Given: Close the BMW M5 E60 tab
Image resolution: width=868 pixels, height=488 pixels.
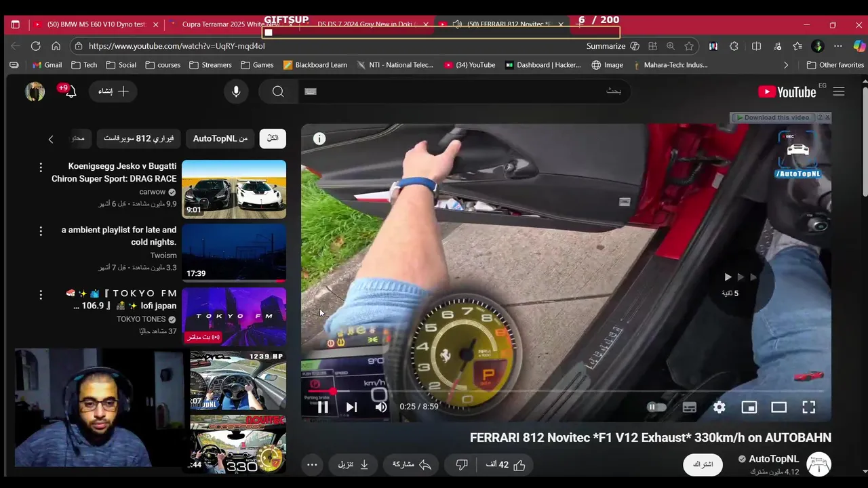Looking at the screenshot, I should click(x=155, y=24).
